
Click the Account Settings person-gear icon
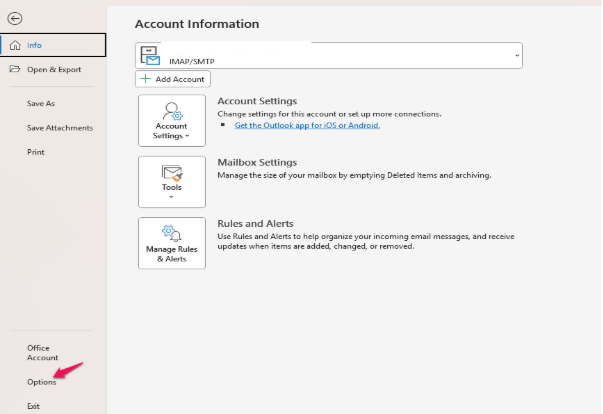(172, 111)
